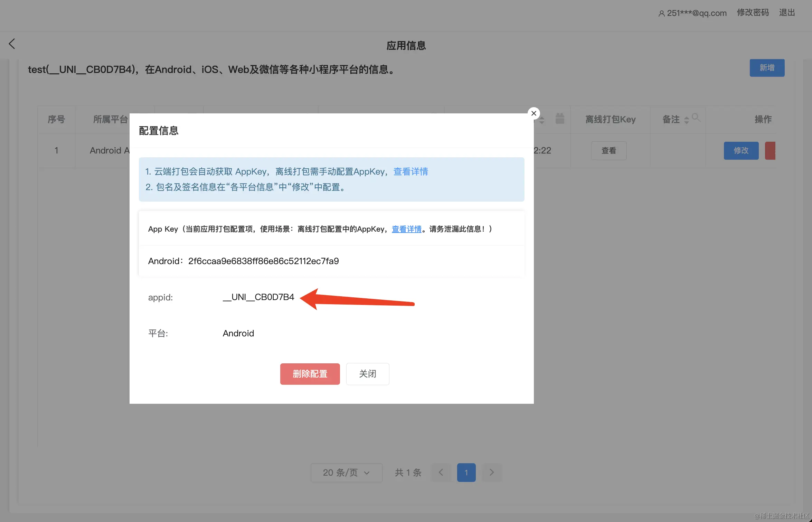
Task: Click 修改 button in first row
Action: click(741, 150)
